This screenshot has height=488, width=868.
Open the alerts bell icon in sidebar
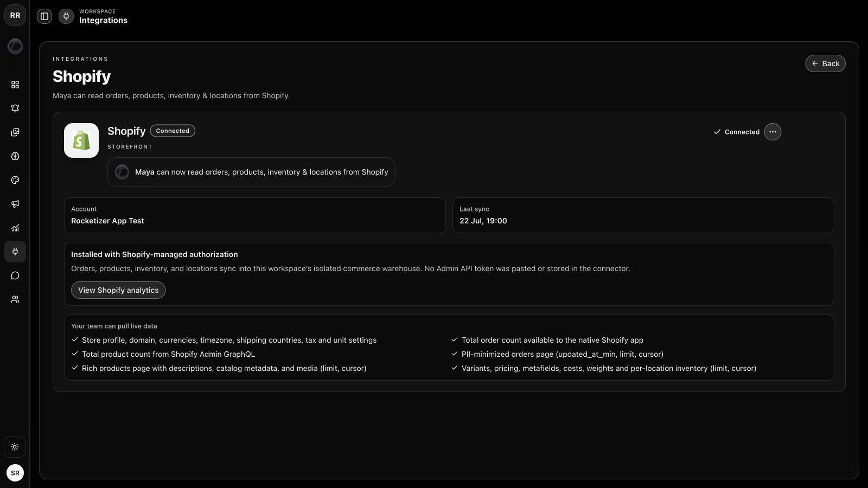15,108
